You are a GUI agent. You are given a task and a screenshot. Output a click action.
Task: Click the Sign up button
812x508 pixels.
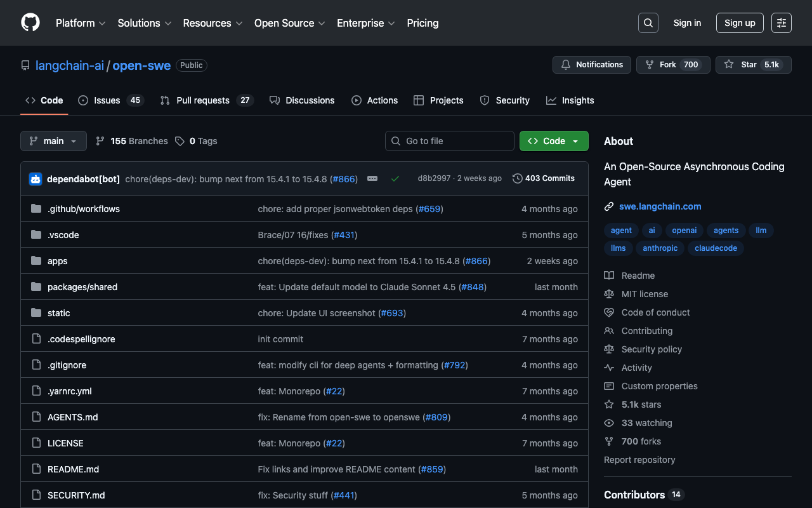(740, 23)
